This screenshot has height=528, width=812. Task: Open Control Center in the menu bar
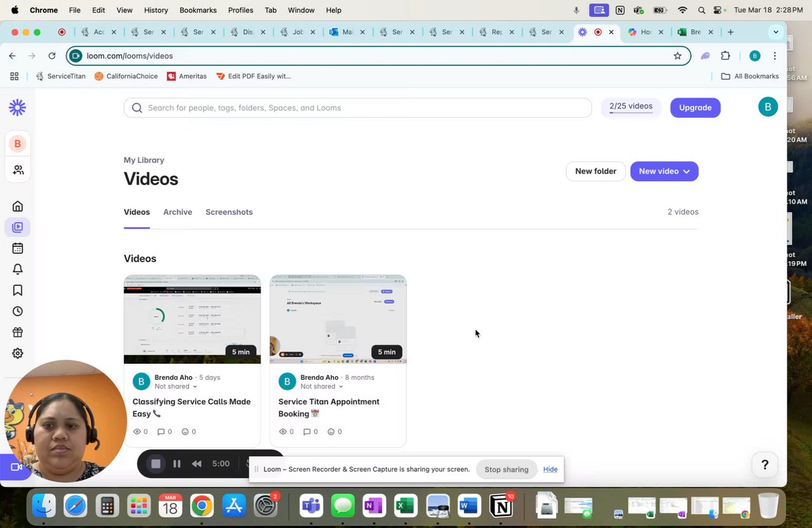point(718,10)
